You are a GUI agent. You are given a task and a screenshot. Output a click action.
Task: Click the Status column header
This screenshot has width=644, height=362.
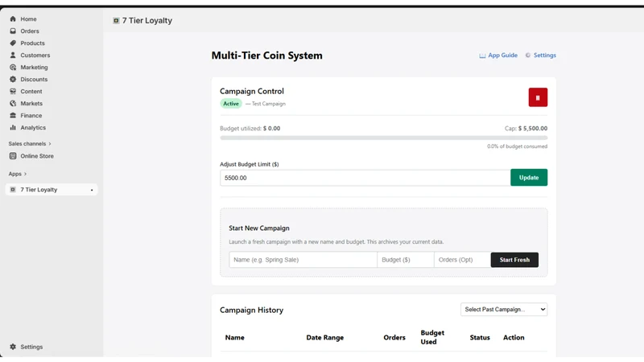[x=480, y=337]
